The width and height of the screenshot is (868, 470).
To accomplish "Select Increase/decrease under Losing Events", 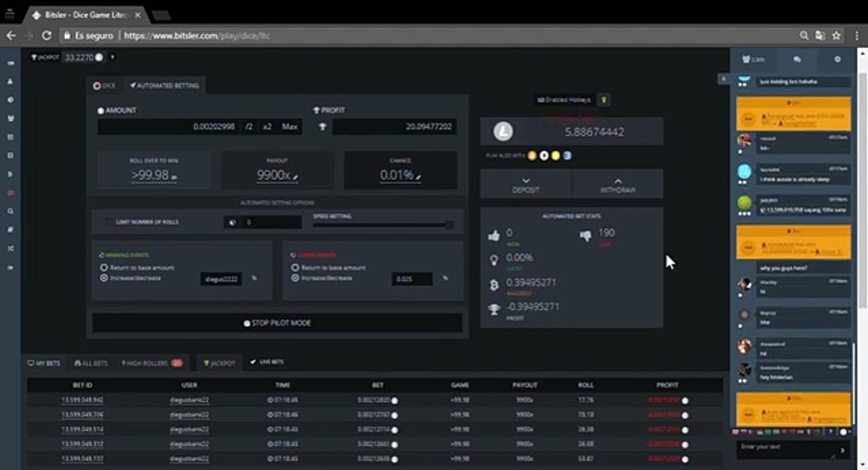I will (x=295, y=277).
